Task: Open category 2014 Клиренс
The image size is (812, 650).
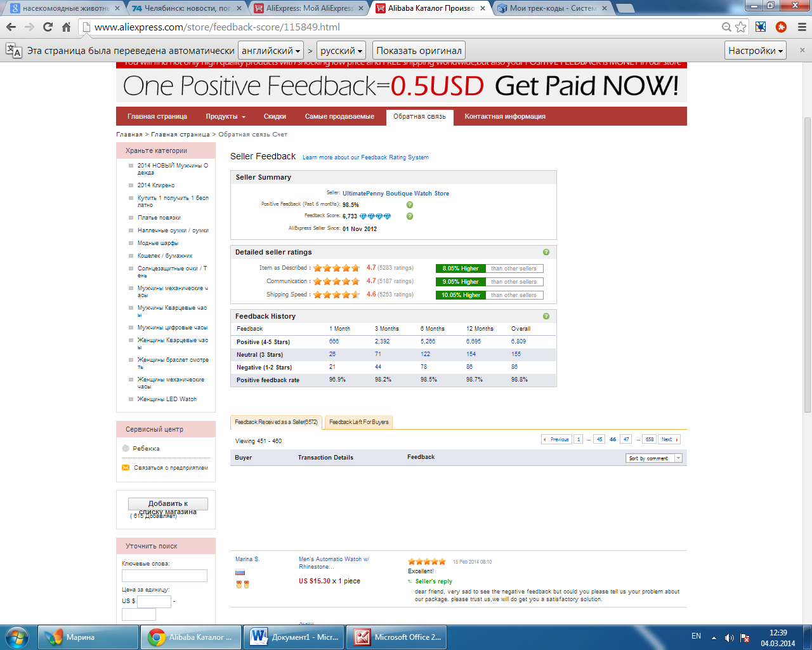Action: coord(156,185)
